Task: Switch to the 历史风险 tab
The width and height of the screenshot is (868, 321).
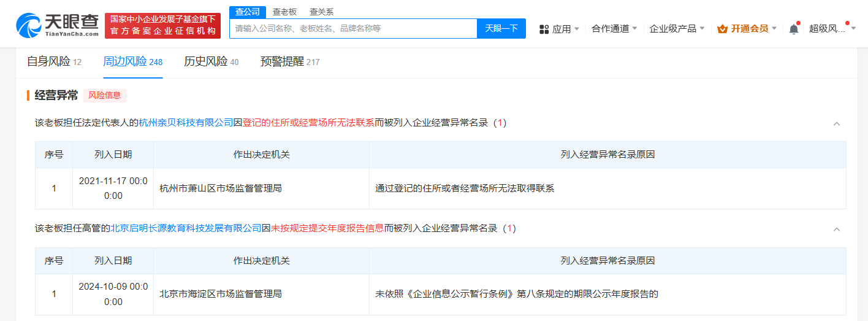Action: (211, 61)
